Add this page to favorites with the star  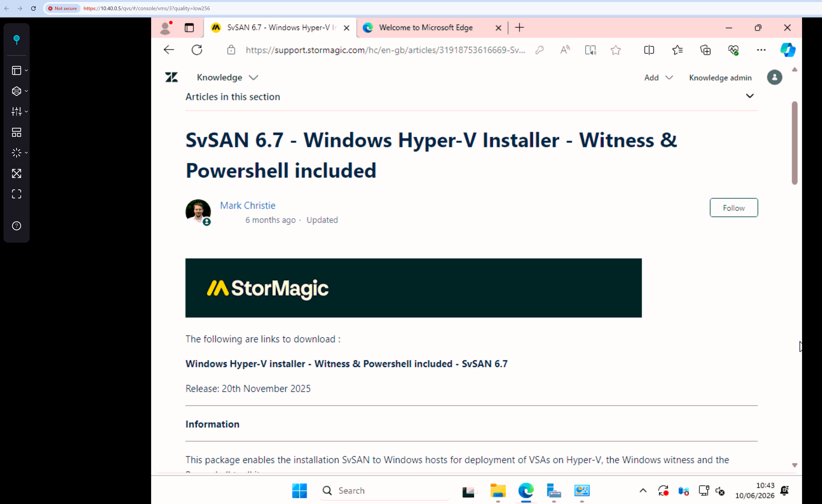[x=616, y=50]
